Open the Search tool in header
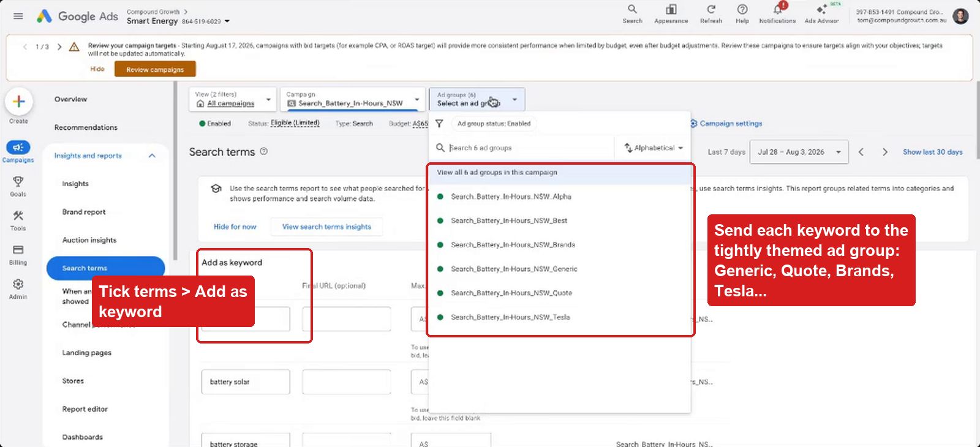The width and height of the screenshot is (980, 447). tap(632, 14)
